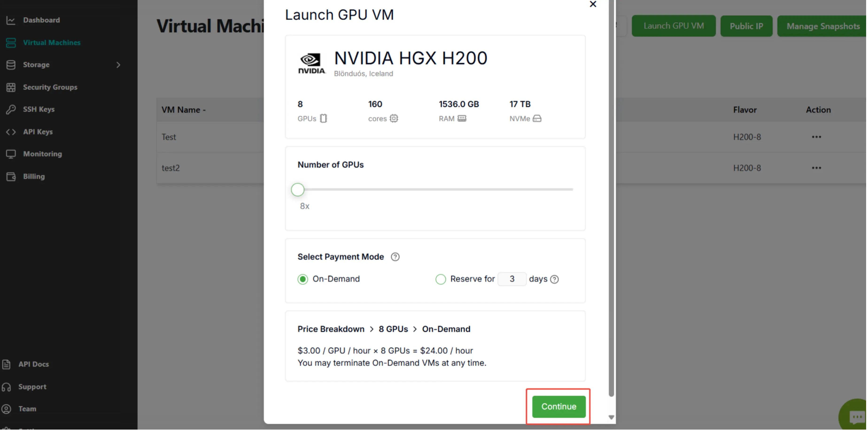
Task: Click the SSH Keys key icon
Action: pyautogui.click(x=11, y=109)
